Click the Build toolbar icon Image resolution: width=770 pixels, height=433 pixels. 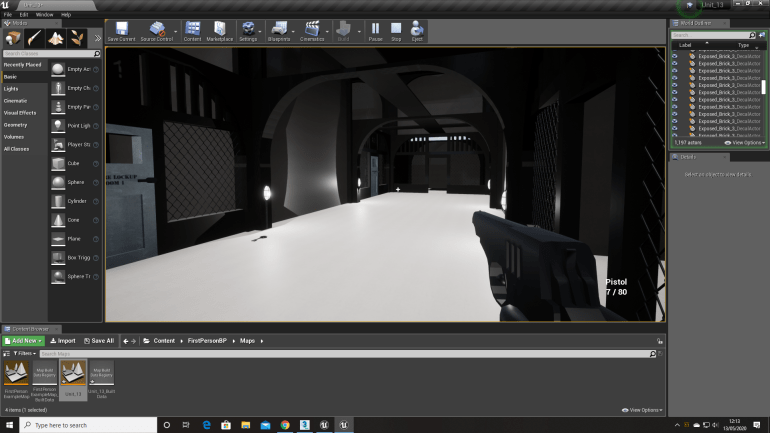[343, 31]
